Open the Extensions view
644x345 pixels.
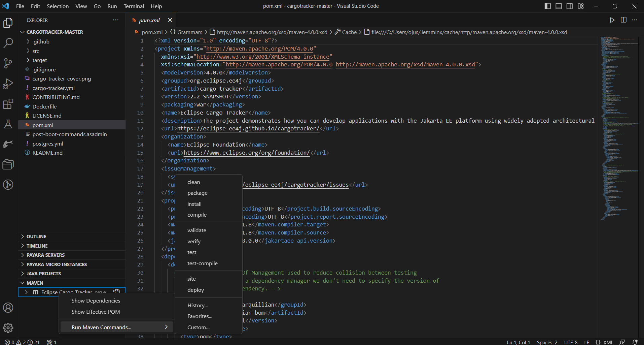click(8, 104)
